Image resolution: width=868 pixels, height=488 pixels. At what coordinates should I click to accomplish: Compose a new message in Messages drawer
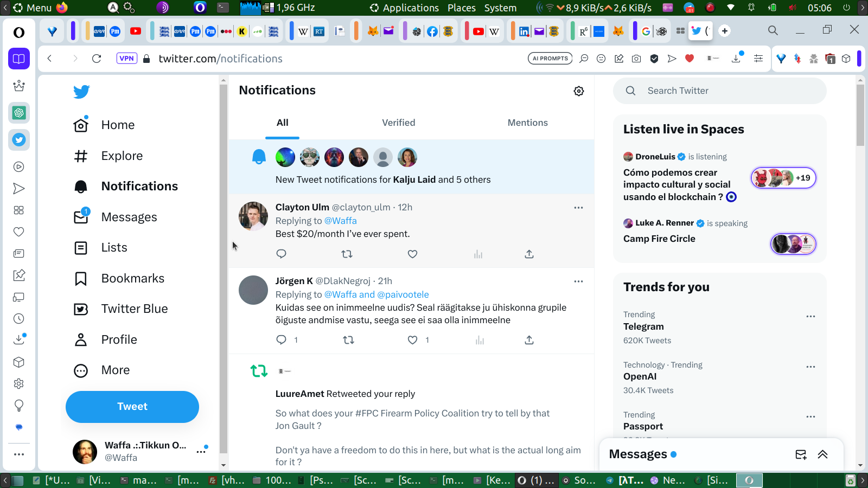(x=801, y=454)
